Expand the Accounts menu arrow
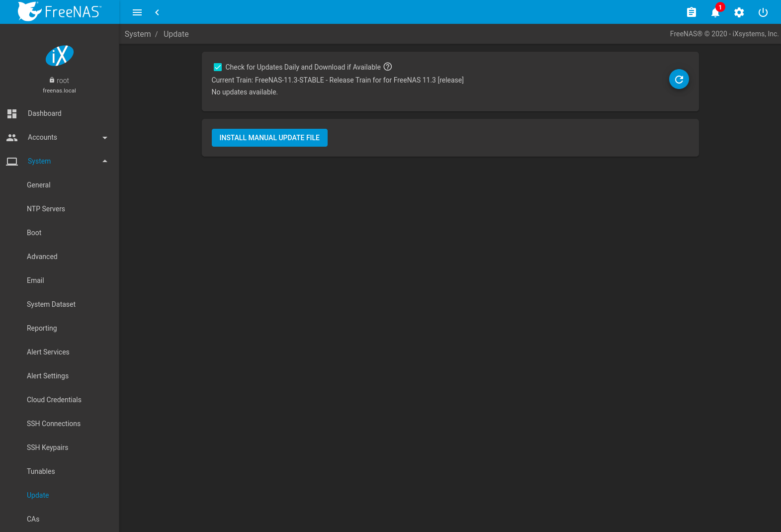Viewport: 781px width, 532px height. pyautogui.click(x=104, y=138)
